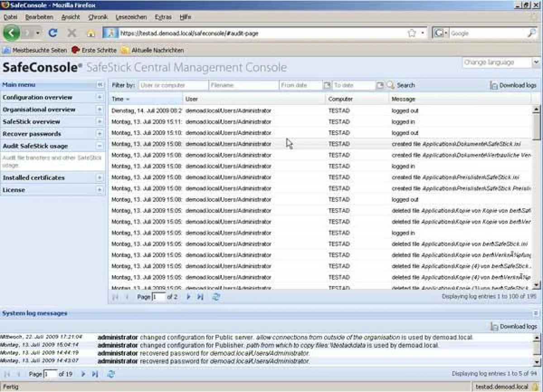Click the Search button in filter bar
The image size is (543, 392).
click(401, 85)
